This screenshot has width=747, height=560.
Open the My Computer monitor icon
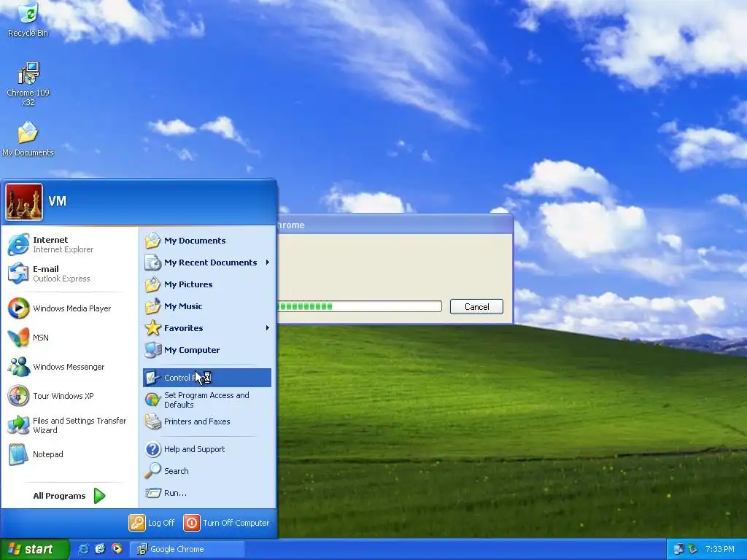click(152, 350)
